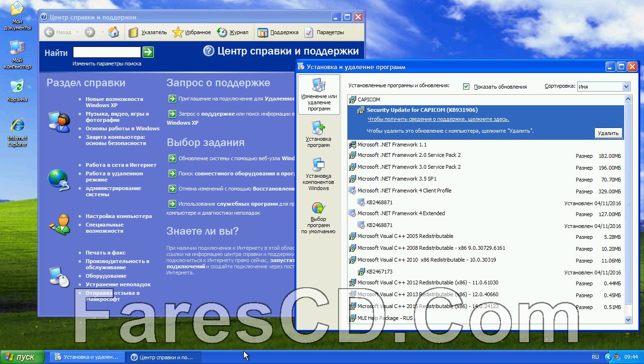This screenshot has height=364, width=644.
Task: Click the Удалить button for CAPICOM update
Action: click(608, 133)
